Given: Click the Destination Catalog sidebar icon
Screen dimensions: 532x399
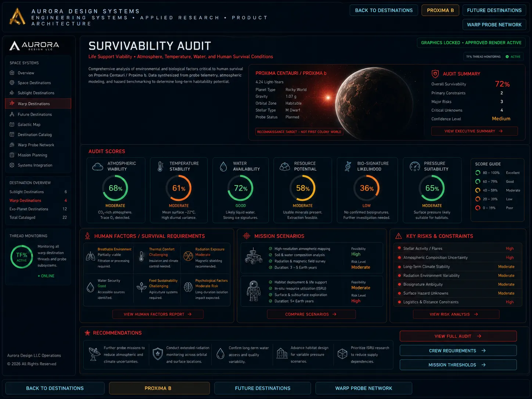Looking at the screenshot, I should point(12,134).
